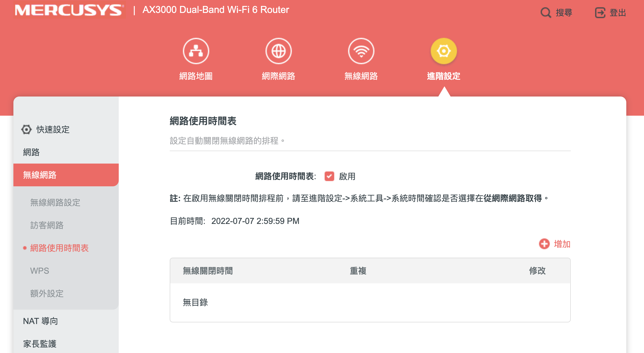
Task: Click the 網際網路 globe icon
Action: (x=278, y=51)
